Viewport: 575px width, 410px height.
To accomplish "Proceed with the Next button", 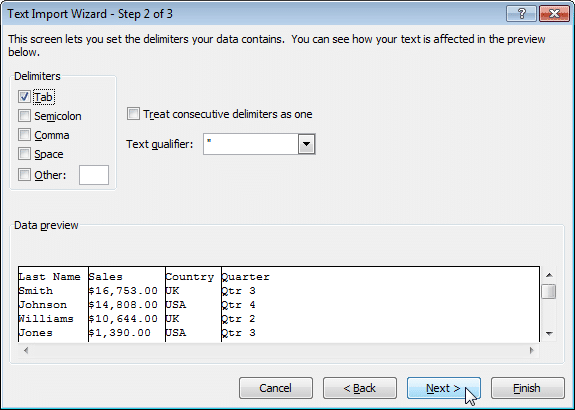I will [444, 388].
